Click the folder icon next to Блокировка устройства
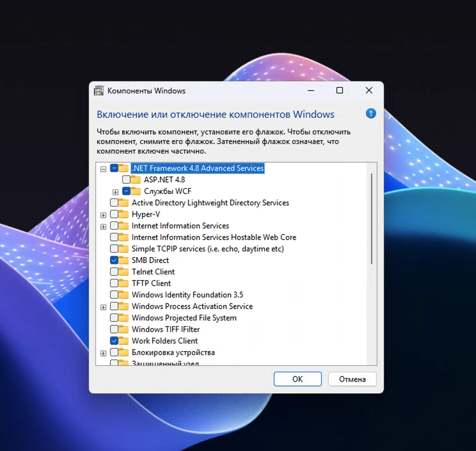Viewport: 476px width, 451px height. click(124, 352)
